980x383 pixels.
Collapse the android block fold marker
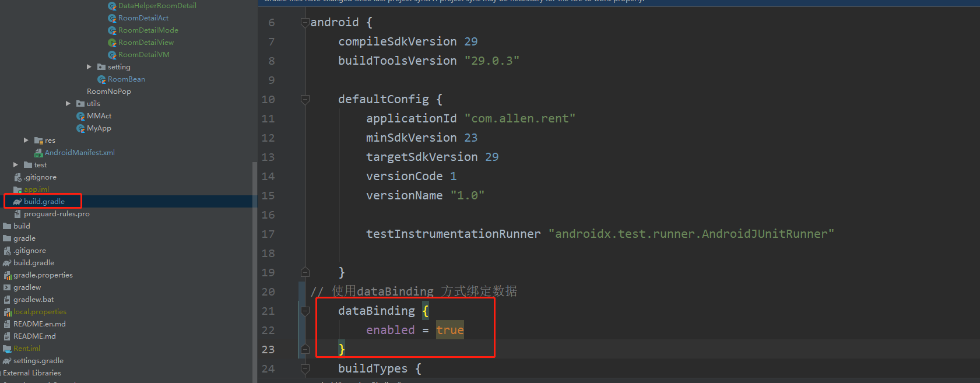pos(305,23)
